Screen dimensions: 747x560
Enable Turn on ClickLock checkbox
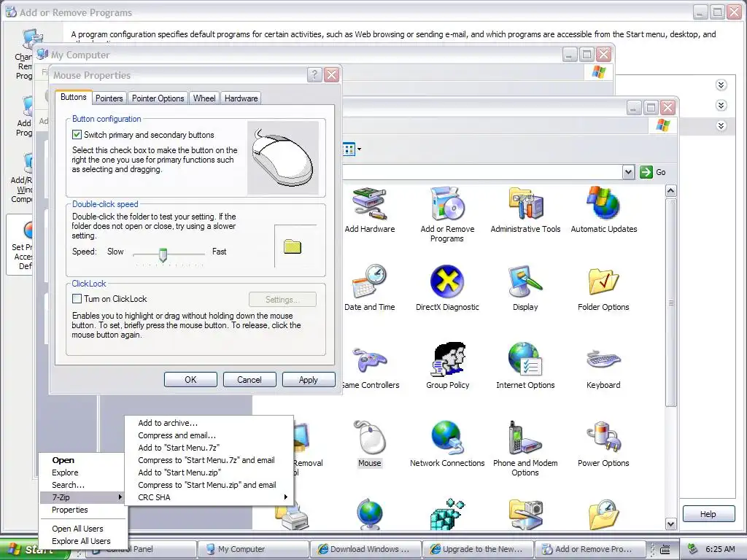tap(77, 298)
